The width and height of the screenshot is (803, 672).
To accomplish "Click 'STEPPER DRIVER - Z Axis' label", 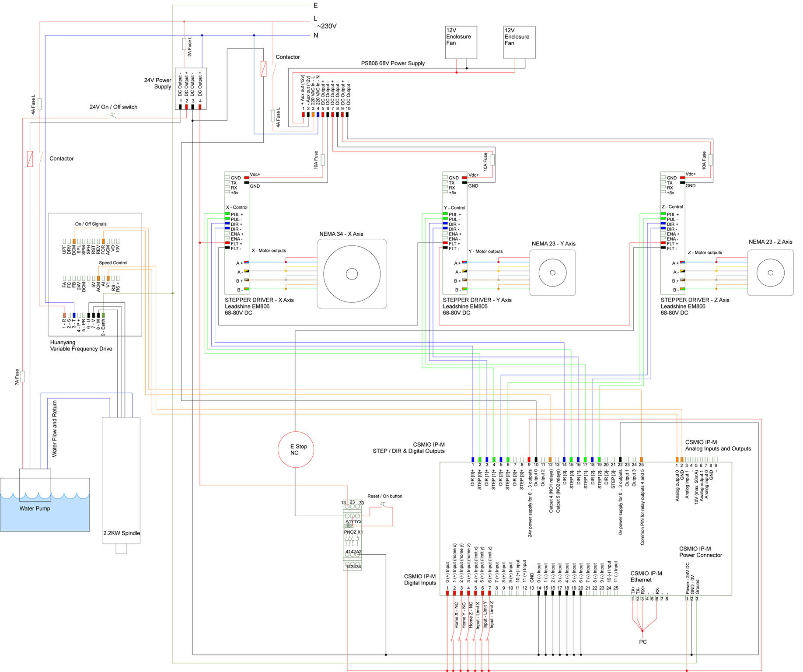I will 695,300.
